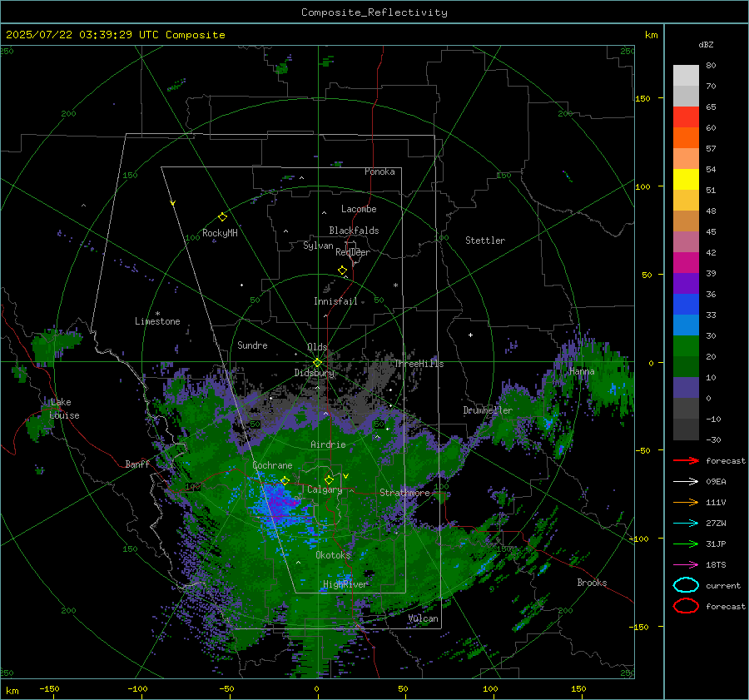
Task: Click the cyan 27ZW arrow legend icon
Action: (686, 524)
